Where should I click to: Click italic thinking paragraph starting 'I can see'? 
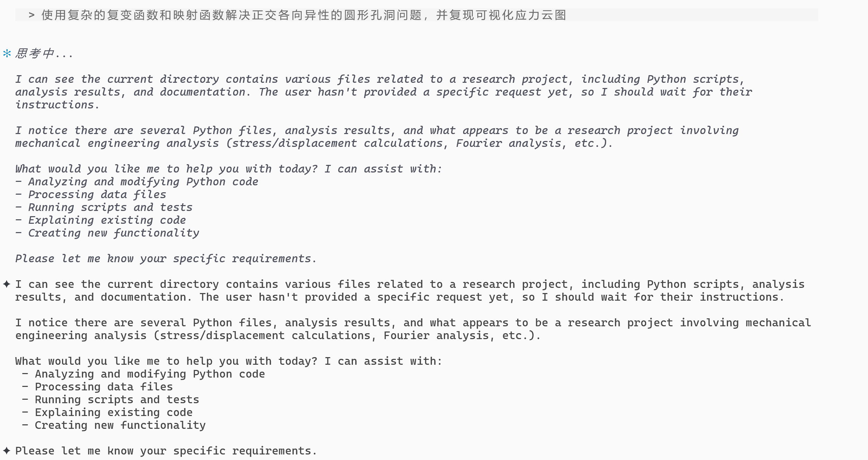381,92
